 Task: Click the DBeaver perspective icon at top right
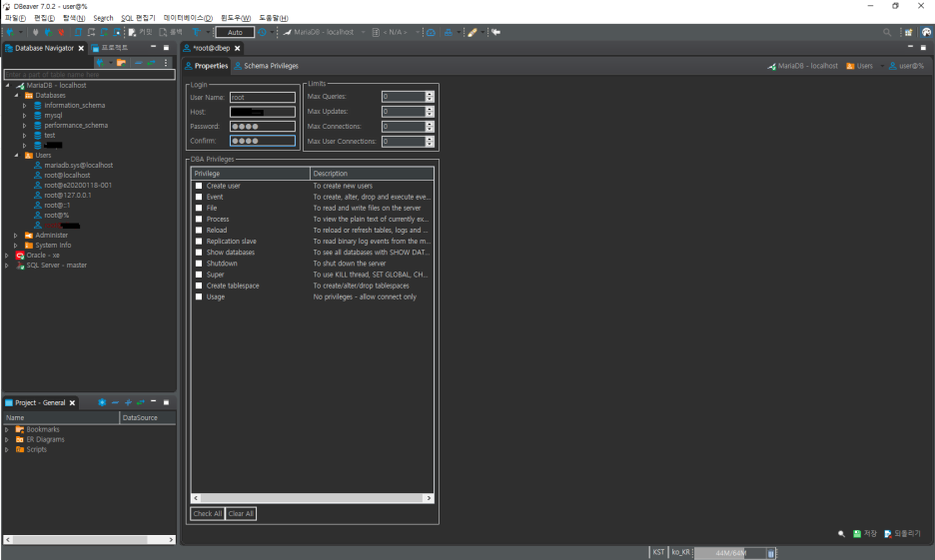926,32
